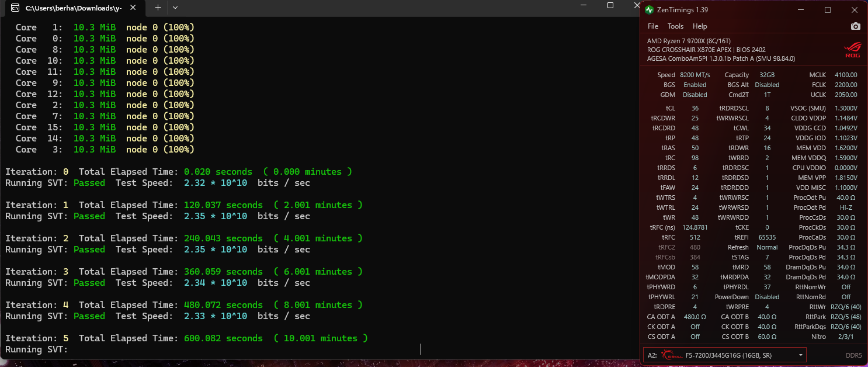Click the ROG CROSSHAIR X870E APEX BIOS line
The width and height of the screenshot is (868, 367).
[x=706, y=50]
